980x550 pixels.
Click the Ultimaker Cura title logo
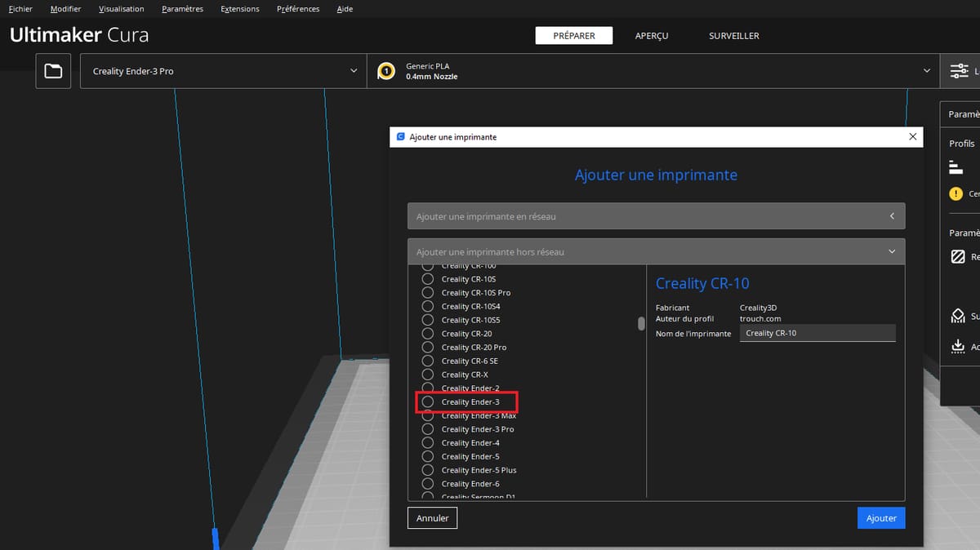pos(79,36)
